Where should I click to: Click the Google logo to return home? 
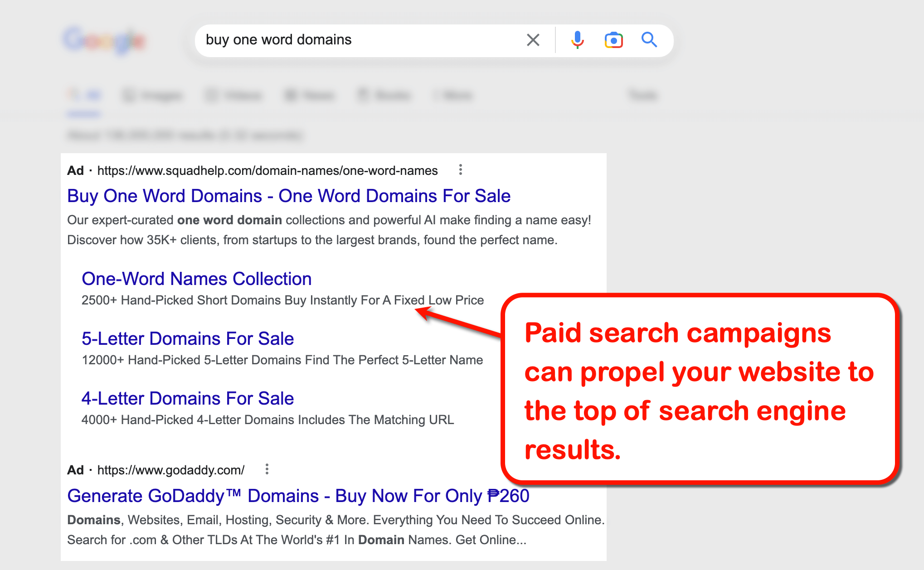104,40
